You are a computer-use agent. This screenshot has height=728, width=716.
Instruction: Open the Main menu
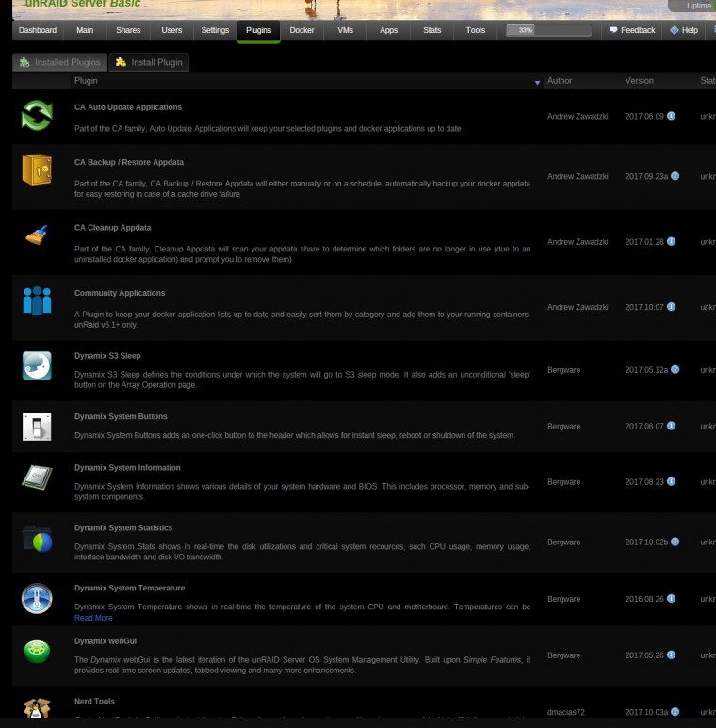85,30
